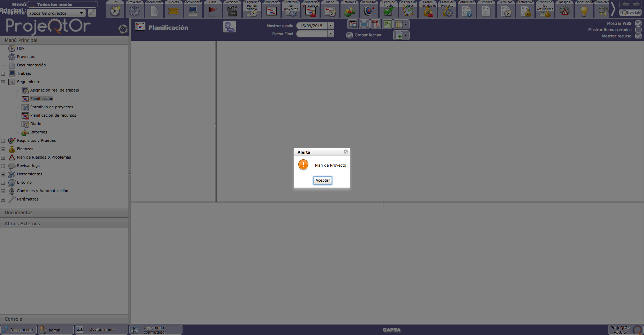
Task: Expand the Finanzas tree node
Action: (3, 149)
